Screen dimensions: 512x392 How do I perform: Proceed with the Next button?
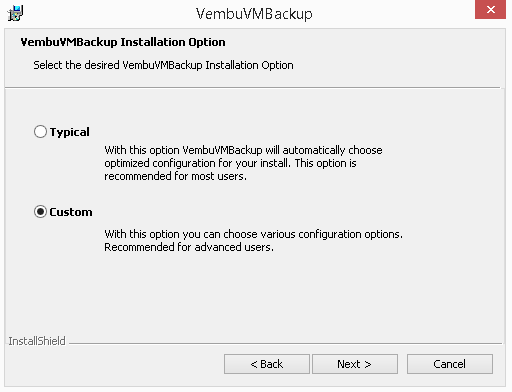pyautogui.click(x=355, y=364)
